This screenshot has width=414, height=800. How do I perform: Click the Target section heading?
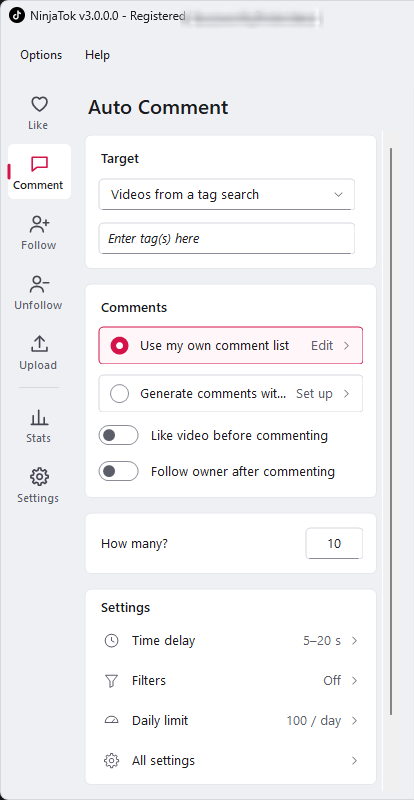pyautogui.click(x=120, y=159)
